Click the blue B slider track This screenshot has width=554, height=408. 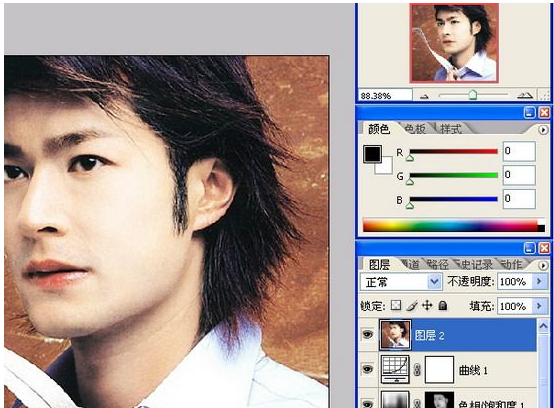click(x=453, y=199)
